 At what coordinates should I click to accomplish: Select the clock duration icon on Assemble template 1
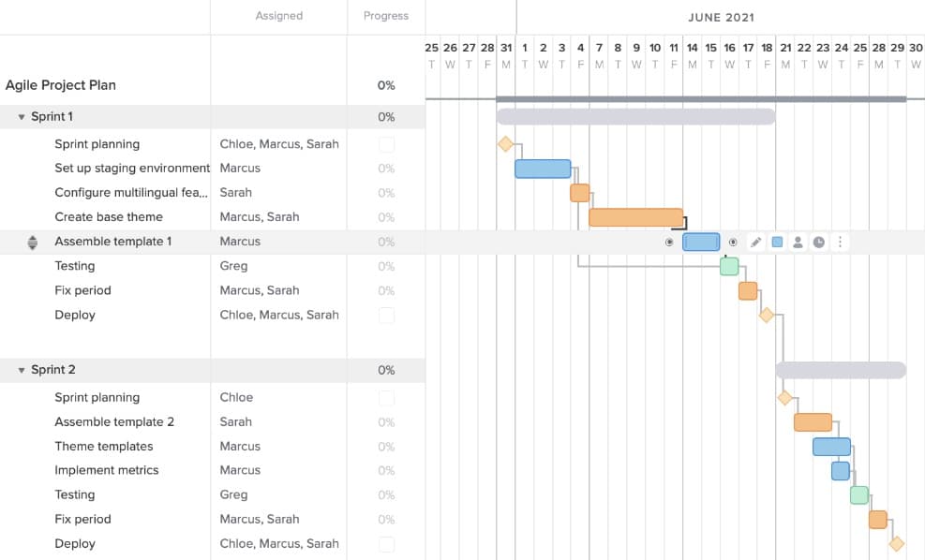(819, 242)
